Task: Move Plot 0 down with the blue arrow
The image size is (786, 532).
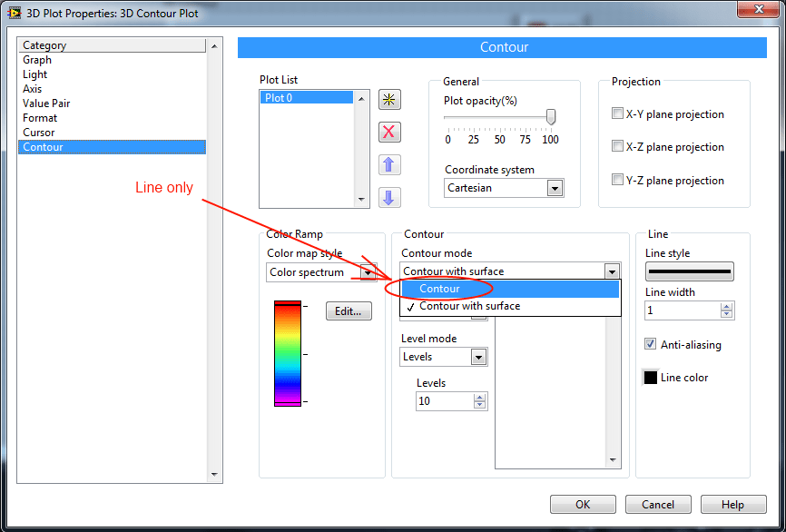Action: click(x=388, y=197)
